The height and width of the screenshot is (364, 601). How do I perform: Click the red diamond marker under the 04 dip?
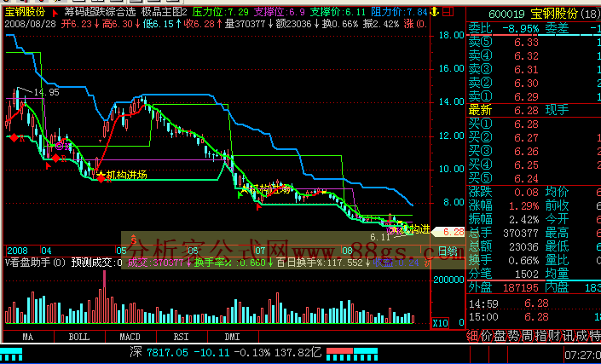pyautogui.click(x=56, y=158)
